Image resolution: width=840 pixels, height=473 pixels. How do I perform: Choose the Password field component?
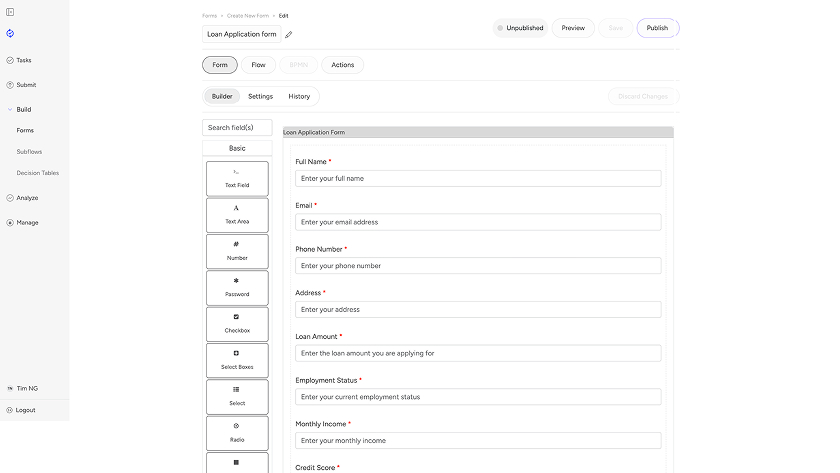[x=237, y=288]
